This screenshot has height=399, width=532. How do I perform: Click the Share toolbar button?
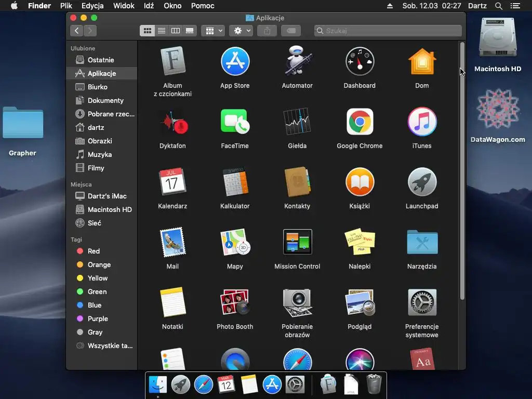tap(268, 31)
